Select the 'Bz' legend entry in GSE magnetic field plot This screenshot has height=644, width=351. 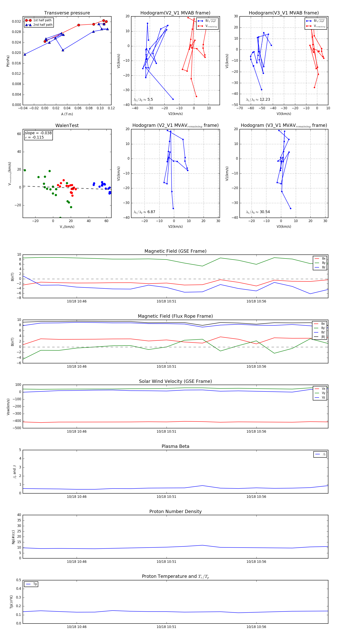pos(320,267)
